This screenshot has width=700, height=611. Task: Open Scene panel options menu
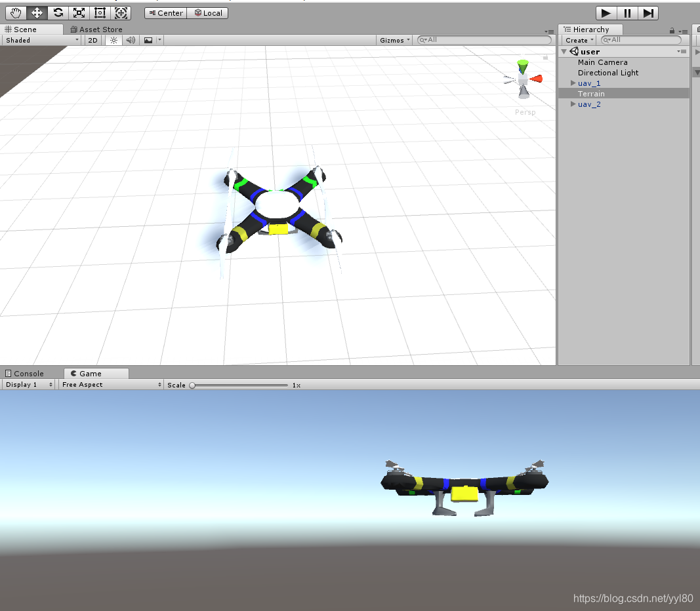pos(549,31)
